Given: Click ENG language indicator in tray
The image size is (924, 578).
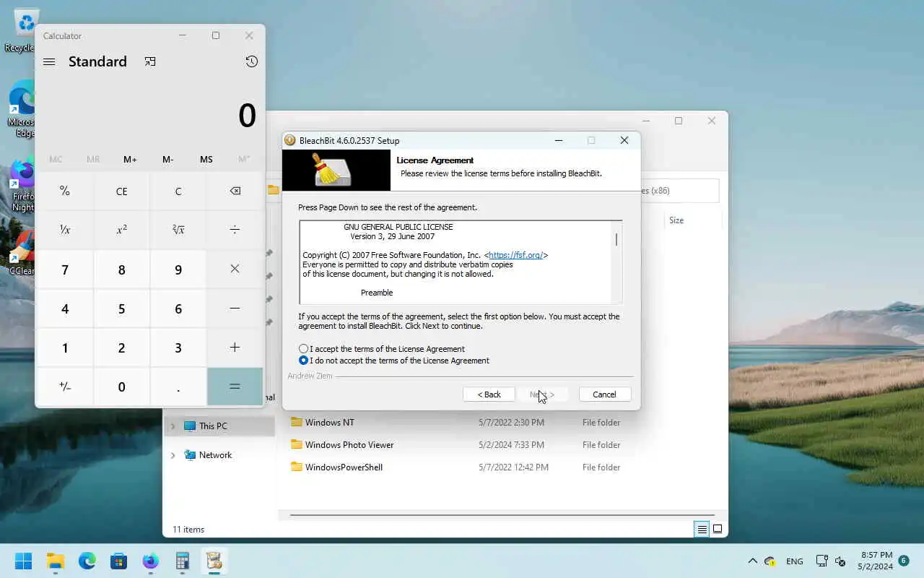Looking at the screenshot, I should coord(794,561).
